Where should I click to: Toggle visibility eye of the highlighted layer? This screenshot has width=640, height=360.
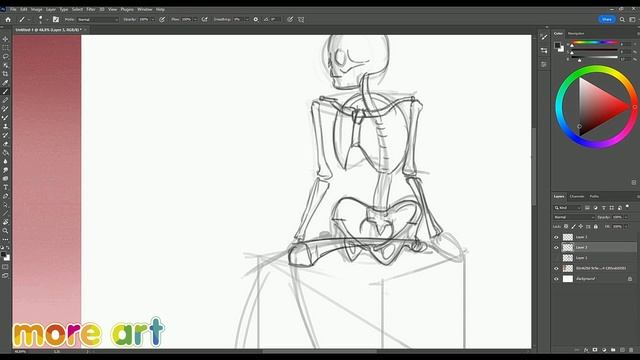pyautogui.click(x=556, y=247)
